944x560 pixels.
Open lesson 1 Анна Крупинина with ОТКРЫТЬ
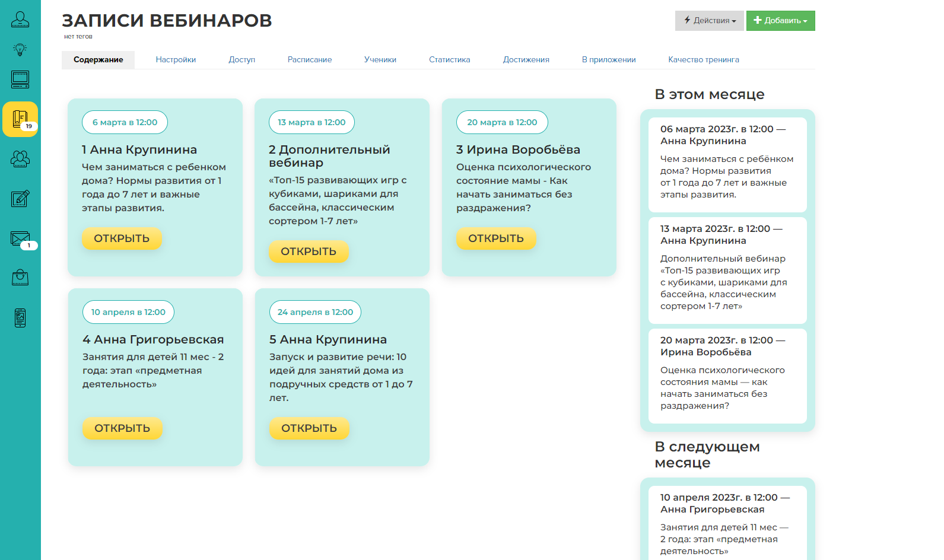122,238
